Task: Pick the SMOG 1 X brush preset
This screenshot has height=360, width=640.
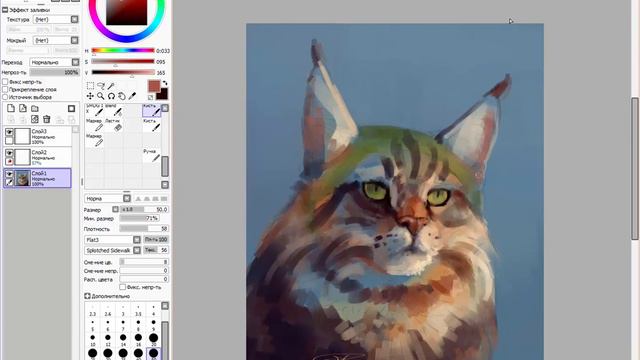Action: pos(94,110)
